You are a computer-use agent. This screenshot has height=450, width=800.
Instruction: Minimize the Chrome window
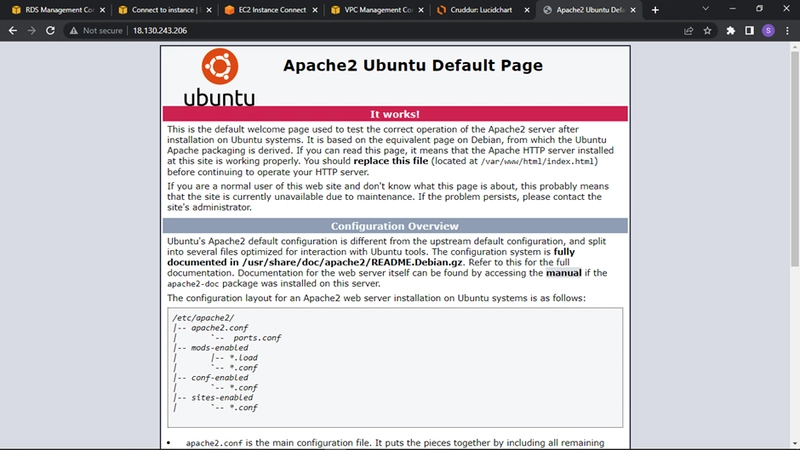pos(732,9)
